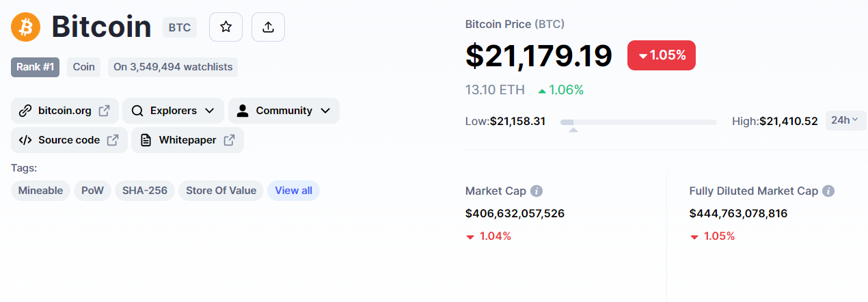This screenshot has height=302, width=868.
Task: Click the Market Cap info icon
Action: click(x=537, y=191)
